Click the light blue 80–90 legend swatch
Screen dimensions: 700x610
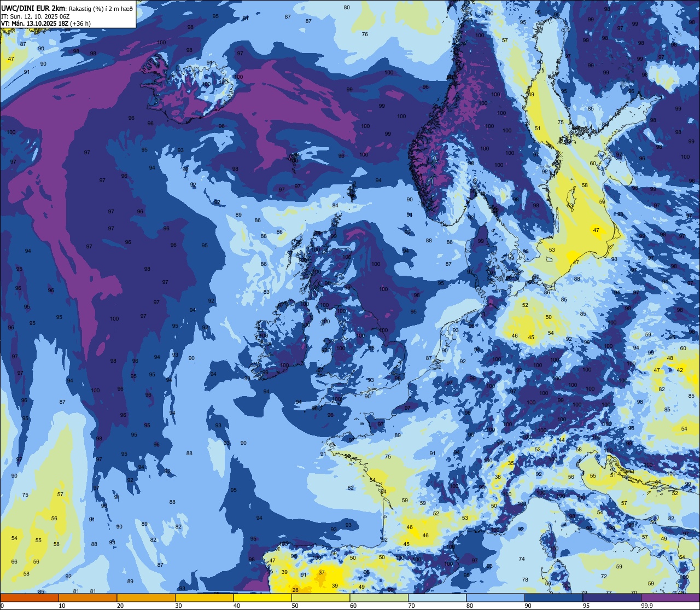pos(495,598)
